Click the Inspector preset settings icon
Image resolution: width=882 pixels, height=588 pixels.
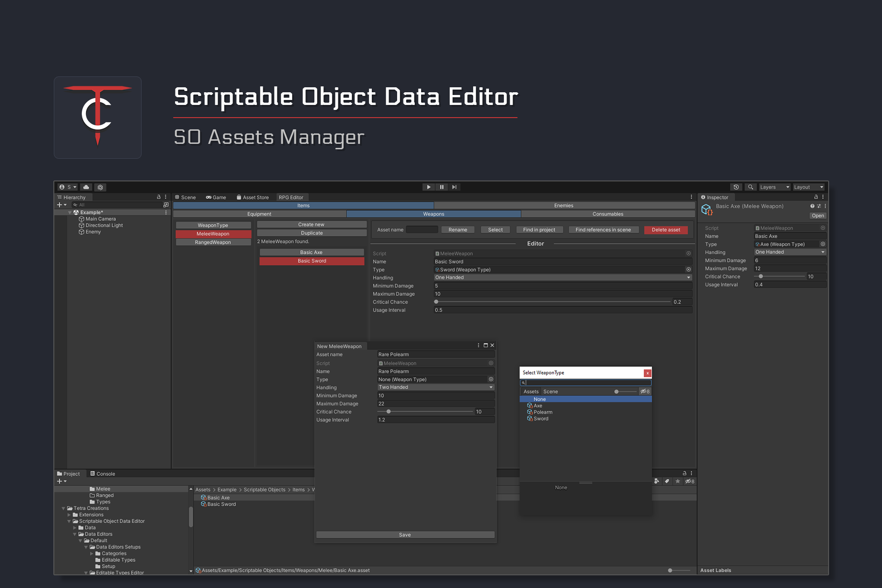pos(819,206)
